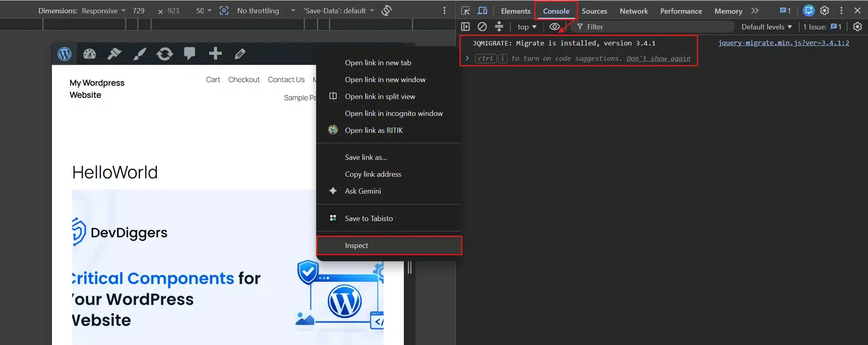Choose Open link as RITIK

pos(389,130)
